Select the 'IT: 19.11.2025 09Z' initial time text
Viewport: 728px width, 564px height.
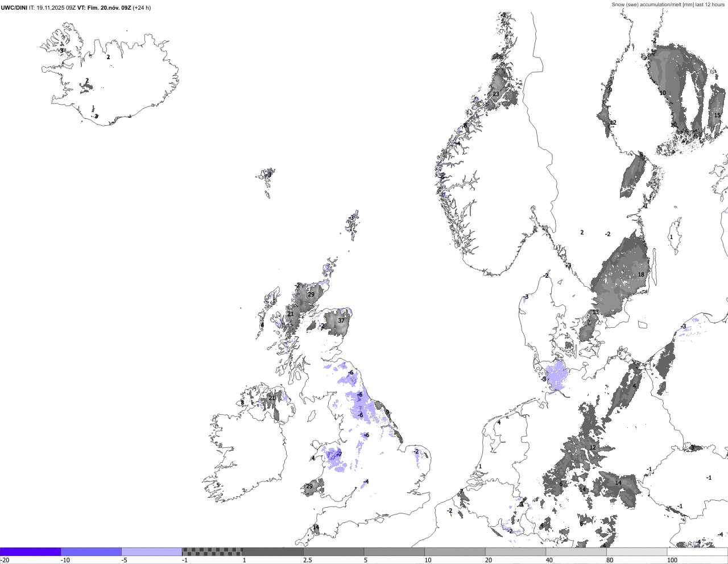coord(52,8)
